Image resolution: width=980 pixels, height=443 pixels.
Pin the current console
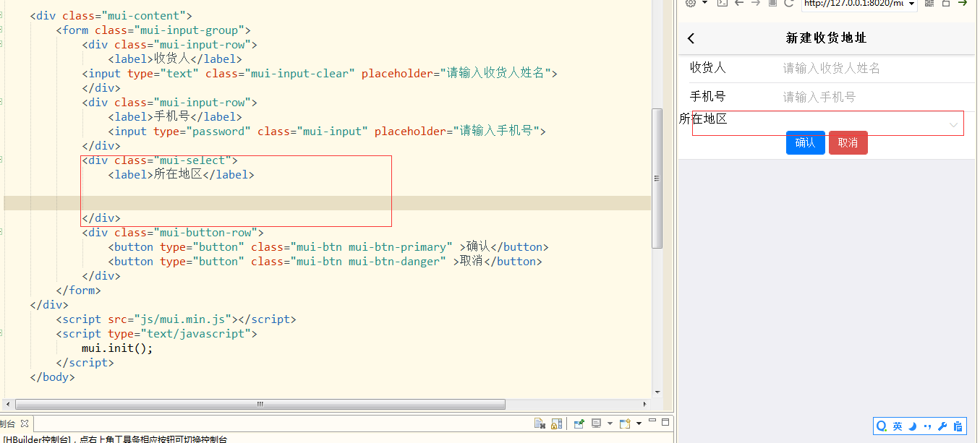[x=579, y=423]
